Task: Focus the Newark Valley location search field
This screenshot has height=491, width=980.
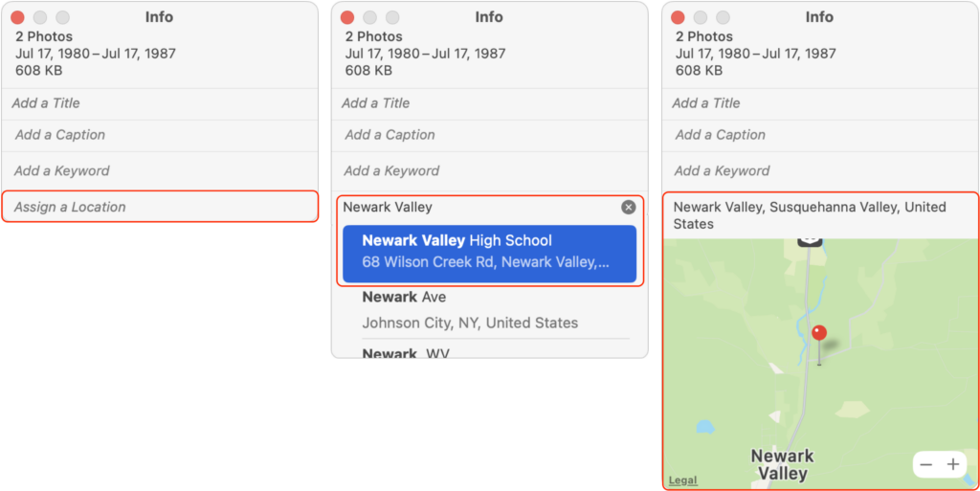Action: click(479, 208)
